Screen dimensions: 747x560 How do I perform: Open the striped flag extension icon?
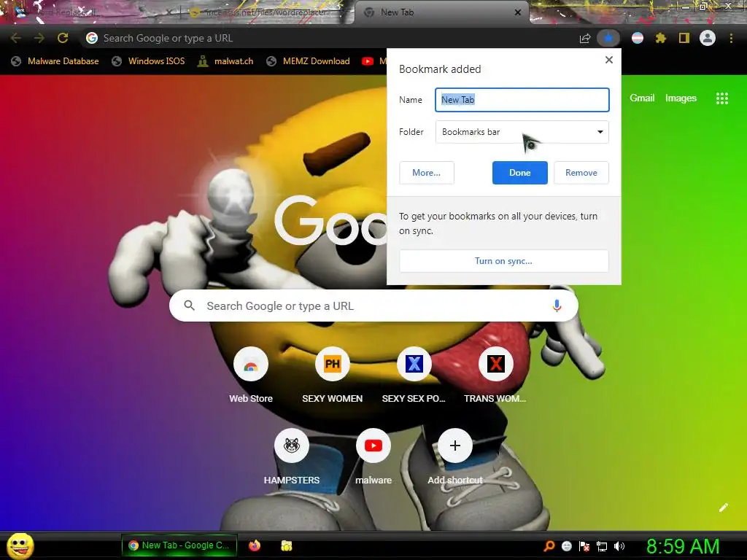click(638, 38)
